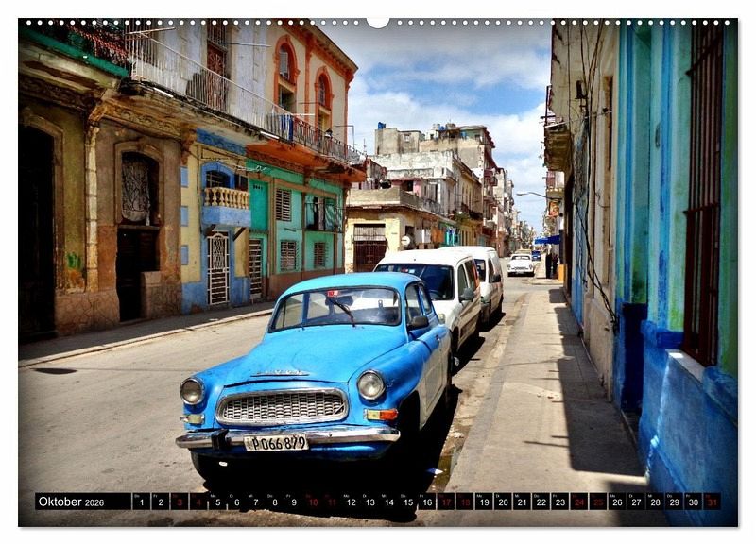This screenshot has height=545, width=756.
Task: Select day 16 in the calendar strip
Action: 426,502
